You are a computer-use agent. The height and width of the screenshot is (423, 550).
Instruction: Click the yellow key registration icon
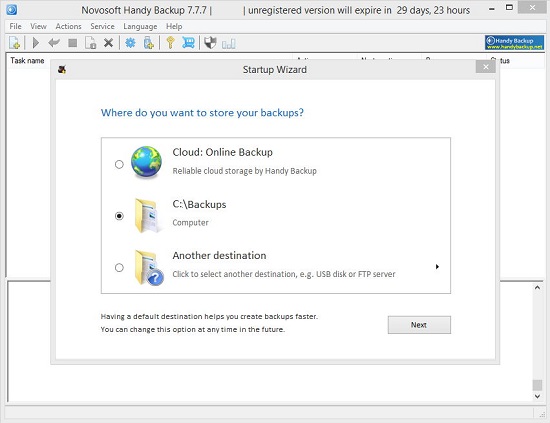click(x=170, y=43)
